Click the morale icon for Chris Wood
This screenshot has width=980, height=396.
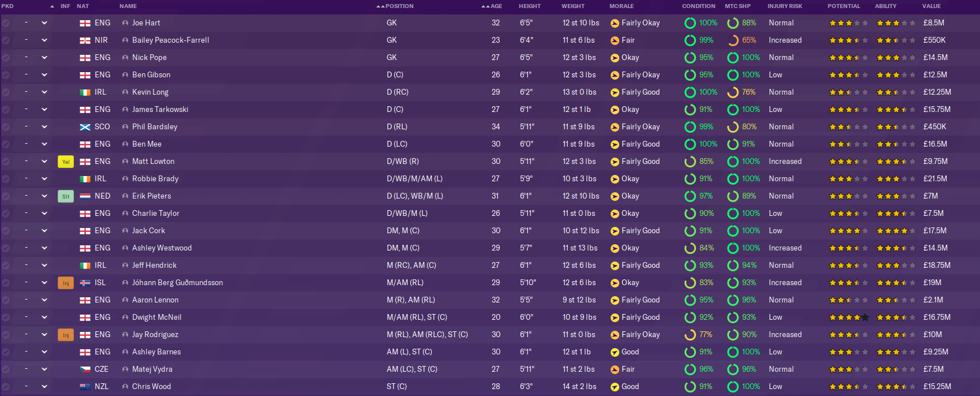coord(615,387)
